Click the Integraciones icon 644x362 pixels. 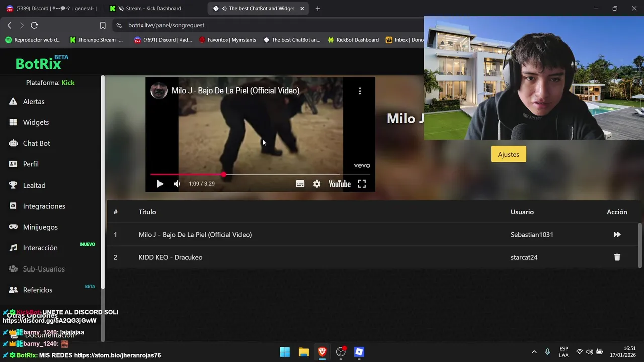13,206
